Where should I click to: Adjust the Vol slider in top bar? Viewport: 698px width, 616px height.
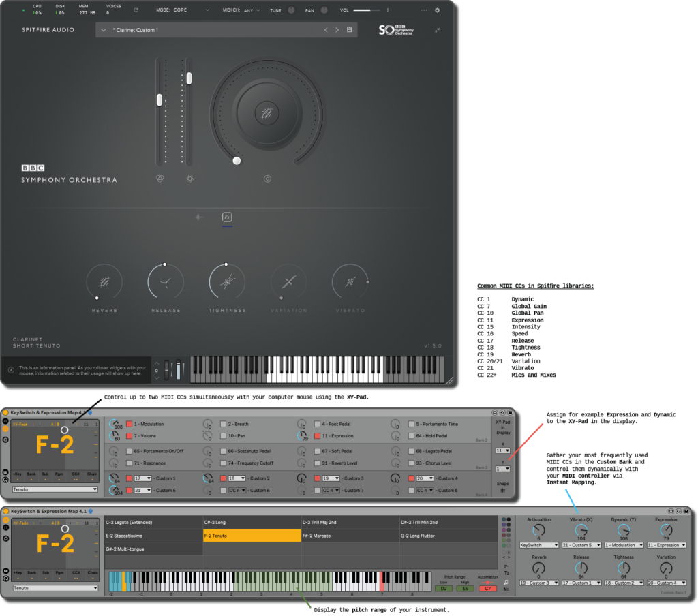[366, 10]
